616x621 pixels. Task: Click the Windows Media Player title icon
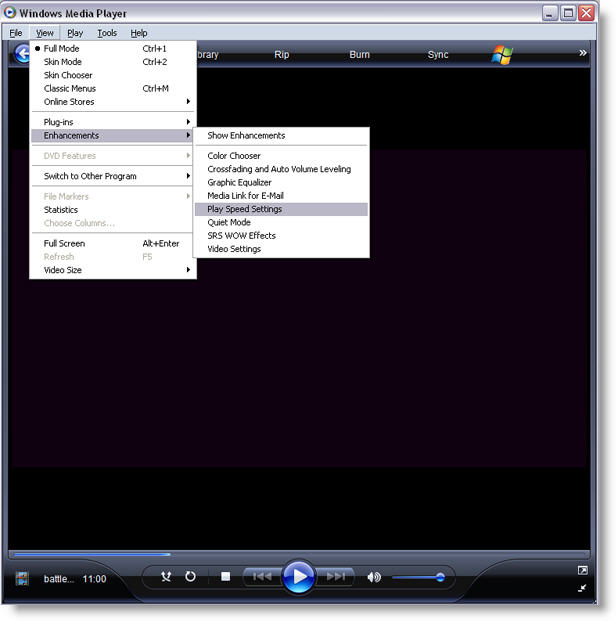tap(10, 12)
